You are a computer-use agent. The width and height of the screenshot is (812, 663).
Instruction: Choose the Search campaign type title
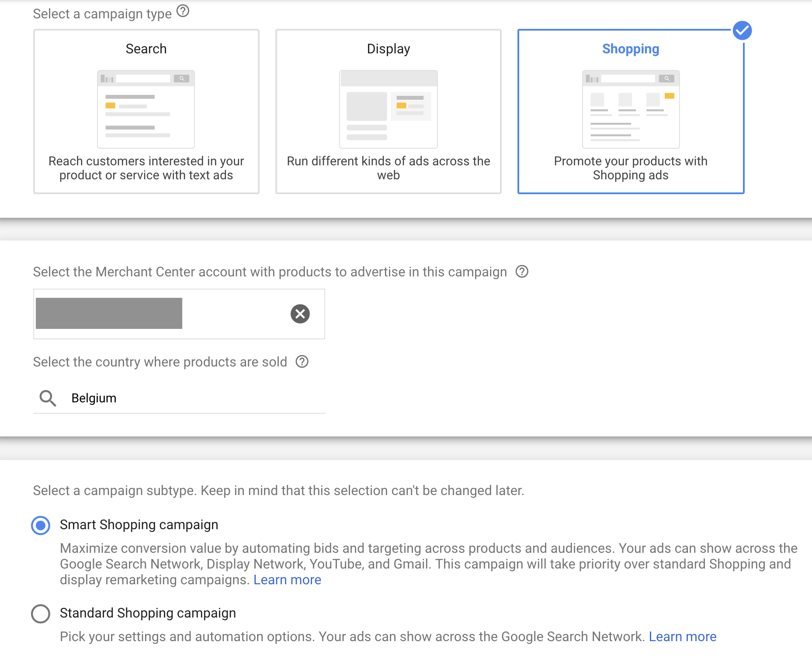click(x=146, y=49)
